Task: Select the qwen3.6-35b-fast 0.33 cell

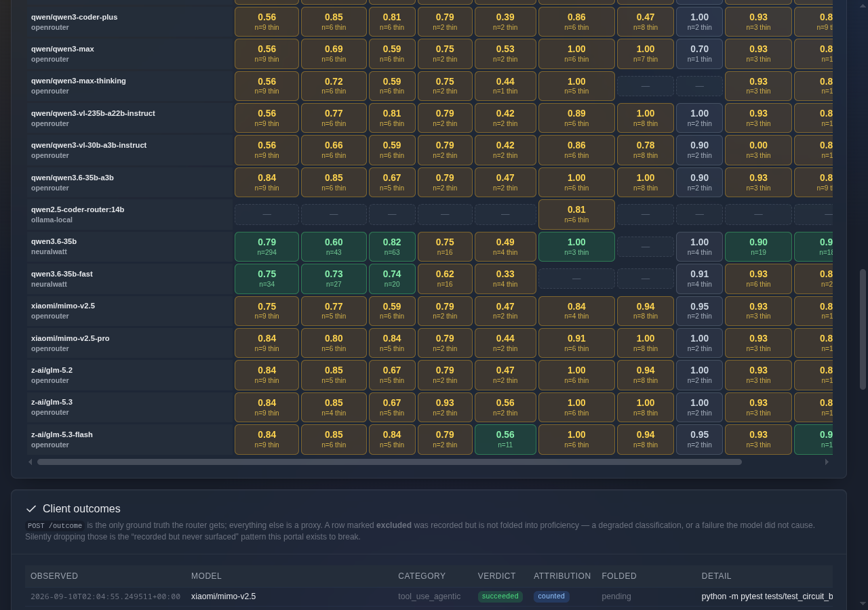Action: click(x=505, y=279)
